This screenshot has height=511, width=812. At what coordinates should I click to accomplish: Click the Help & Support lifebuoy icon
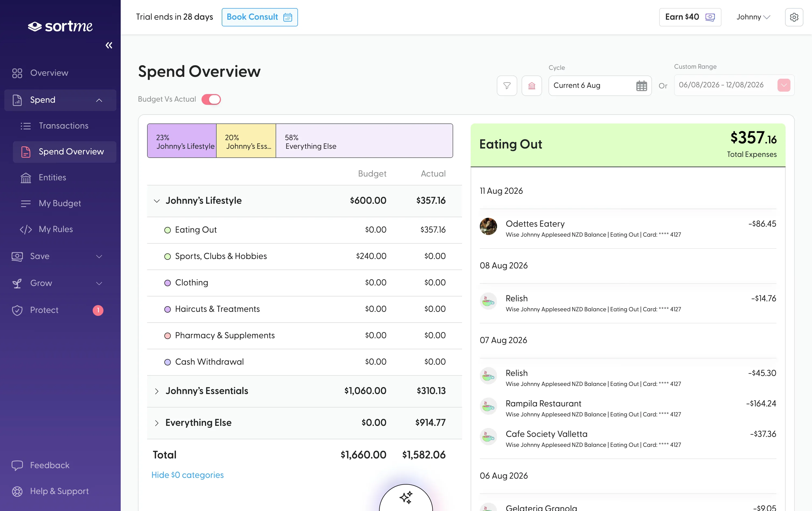coord(17,491)
